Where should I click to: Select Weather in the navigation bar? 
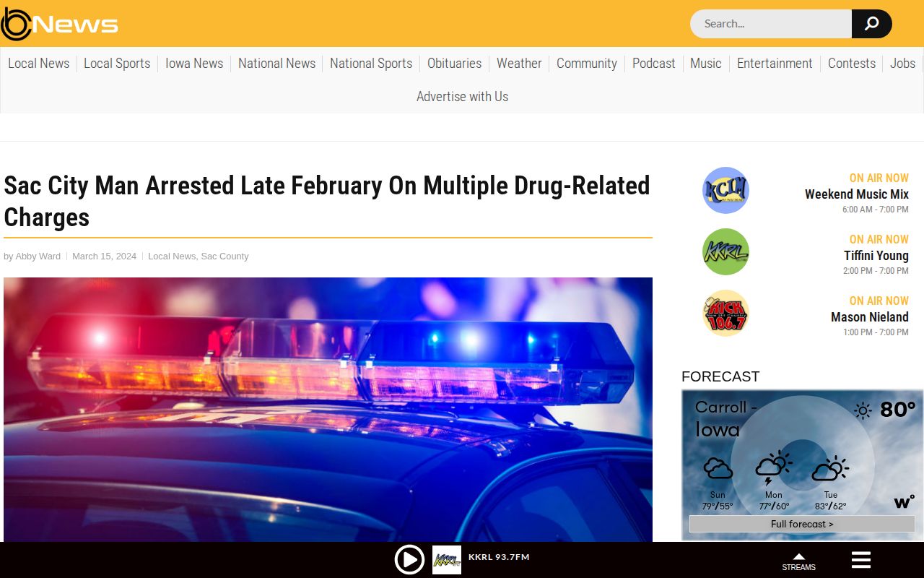tap(519, 64)
